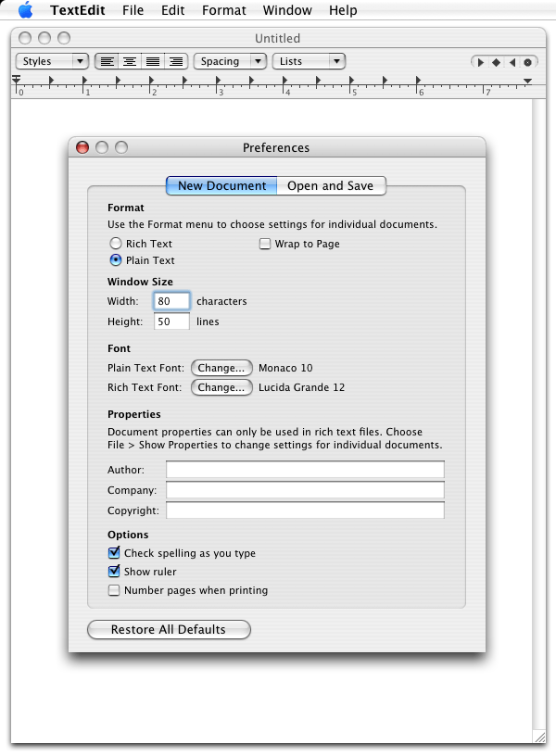Select the Plain Text radio button
Image resolution: width=556 pixels, height=756 pixels.
coord(116,259)
